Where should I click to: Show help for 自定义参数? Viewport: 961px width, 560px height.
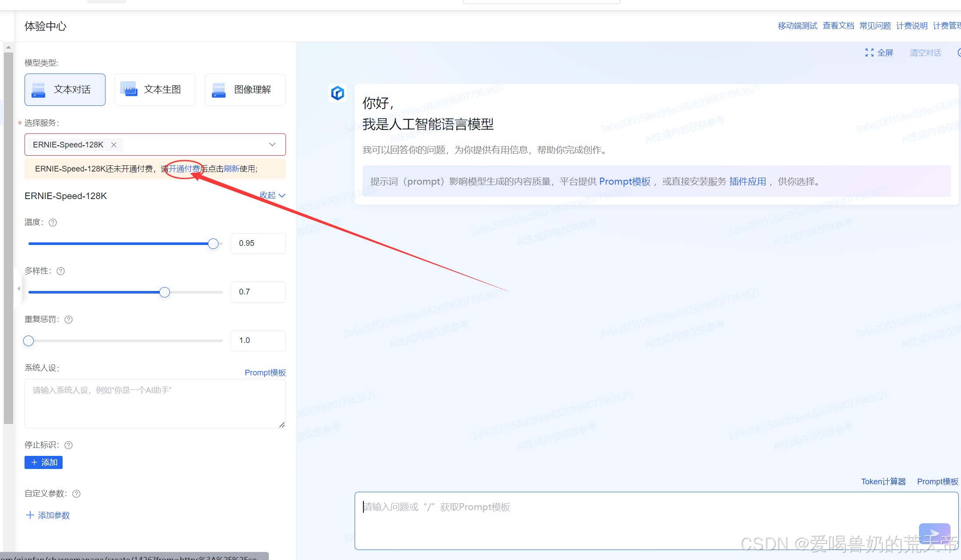tap(76, 494)
